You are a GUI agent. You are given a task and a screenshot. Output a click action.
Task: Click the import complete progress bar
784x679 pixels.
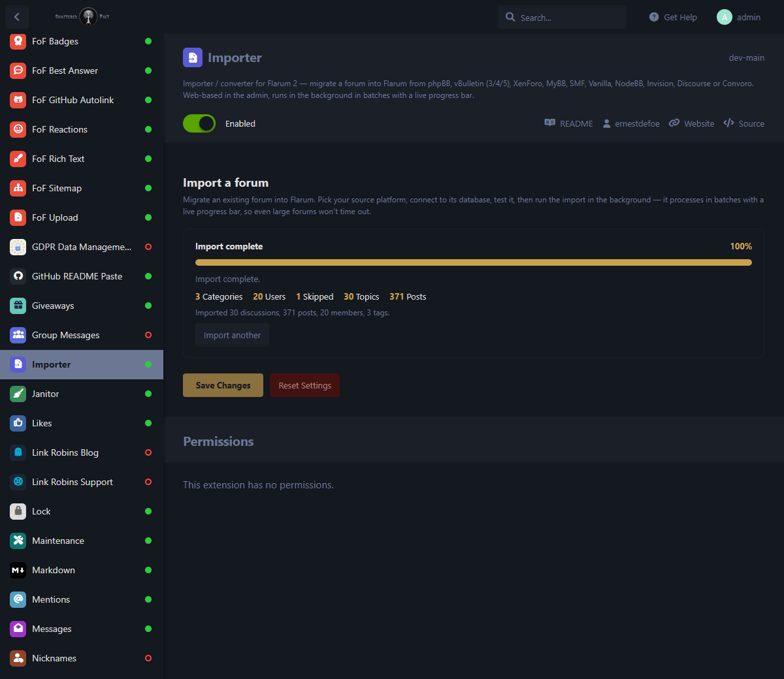474,262
